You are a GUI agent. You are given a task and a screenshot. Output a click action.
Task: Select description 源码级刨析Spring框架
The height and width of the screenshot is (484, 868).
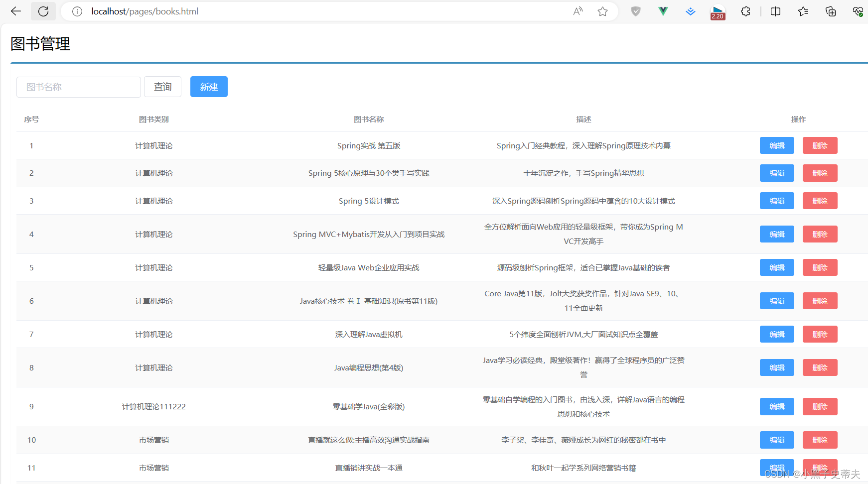(x=583, y=267)
